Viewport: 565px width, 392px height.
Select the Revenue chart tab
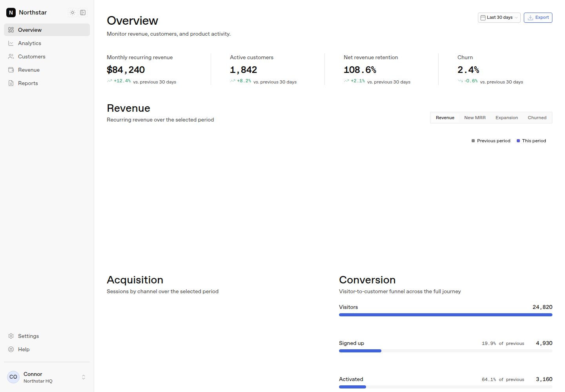[445, 118]
